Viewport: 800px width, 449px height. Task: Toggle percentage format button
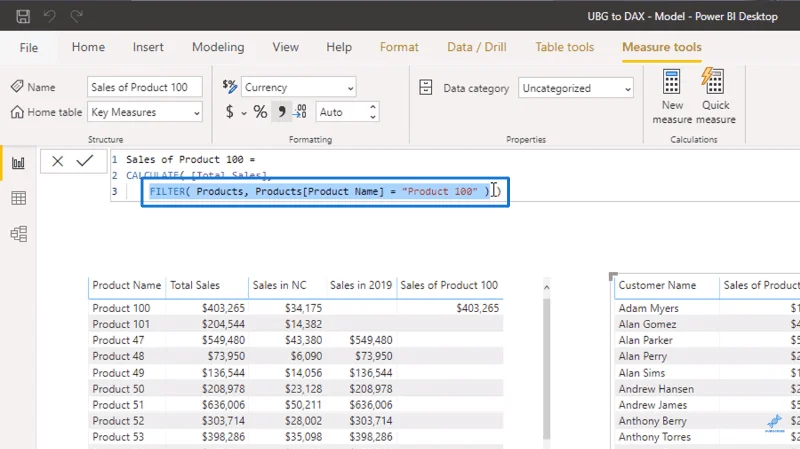point(260,112)
